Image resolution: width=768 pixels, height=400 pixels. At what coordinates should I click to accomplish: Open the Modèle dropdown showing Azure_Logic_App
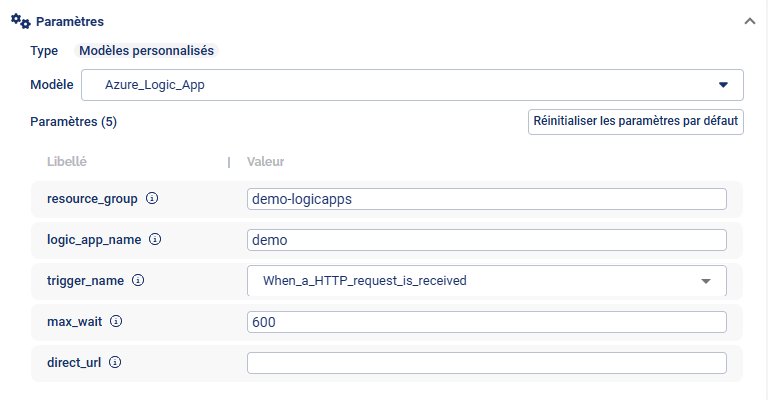(x=411, y=85)
